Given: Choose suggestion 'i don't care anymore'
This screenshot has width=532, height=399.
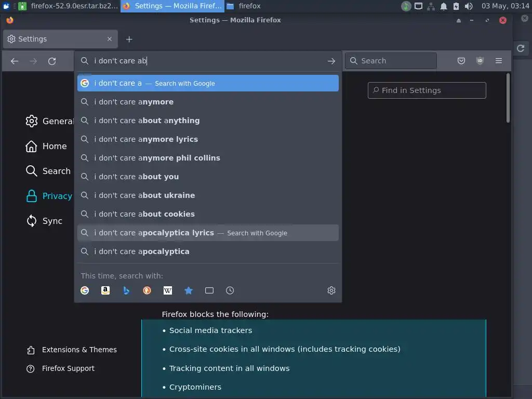Looking at the screenshot, I should [208, 102].
